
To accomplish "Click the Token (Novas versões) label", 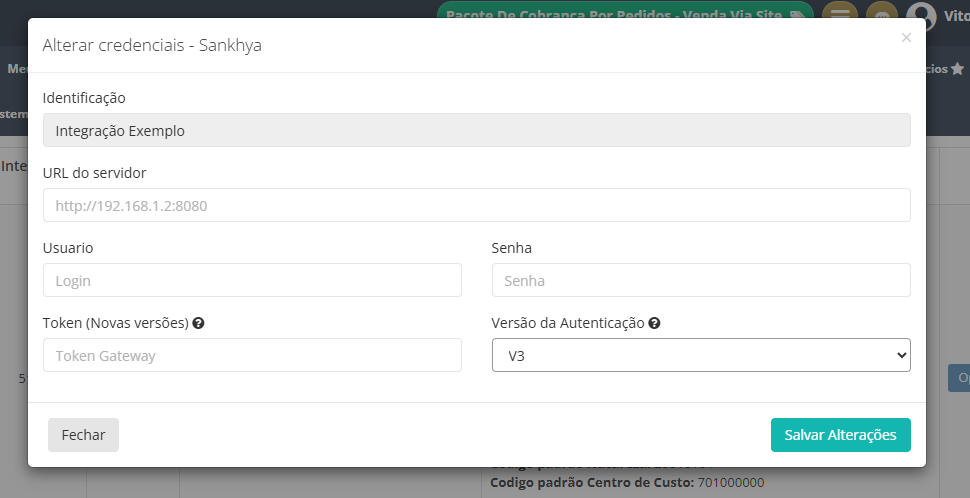I will [115, 323].
